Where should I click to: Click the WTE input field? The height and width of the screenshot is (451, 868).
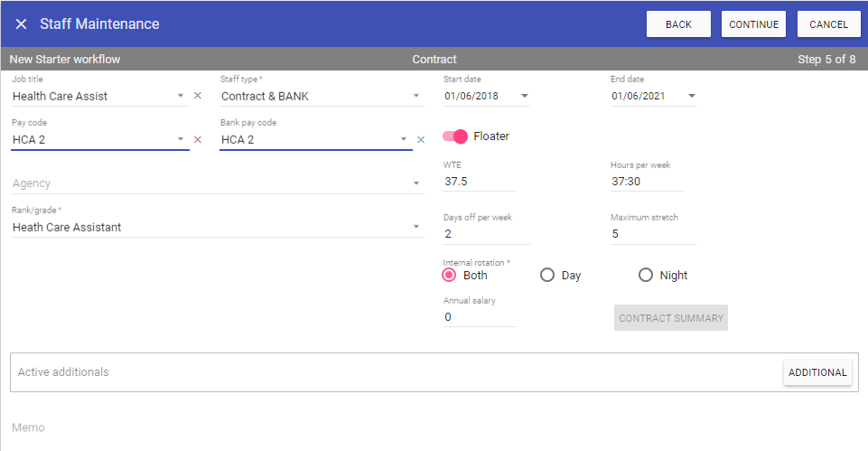pos(479,182)
